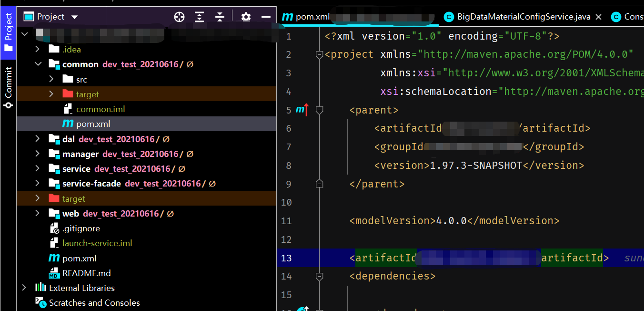644x311 pixels.
Task: Click the .idea folder icon
Action: click(54, 49)
